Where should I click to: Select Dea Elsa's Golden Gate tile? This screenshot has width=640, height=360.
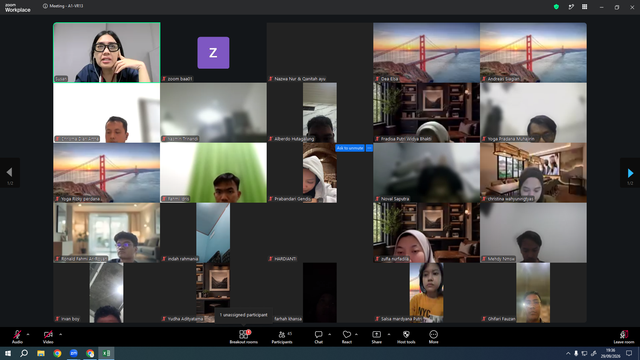coord(426,52)
